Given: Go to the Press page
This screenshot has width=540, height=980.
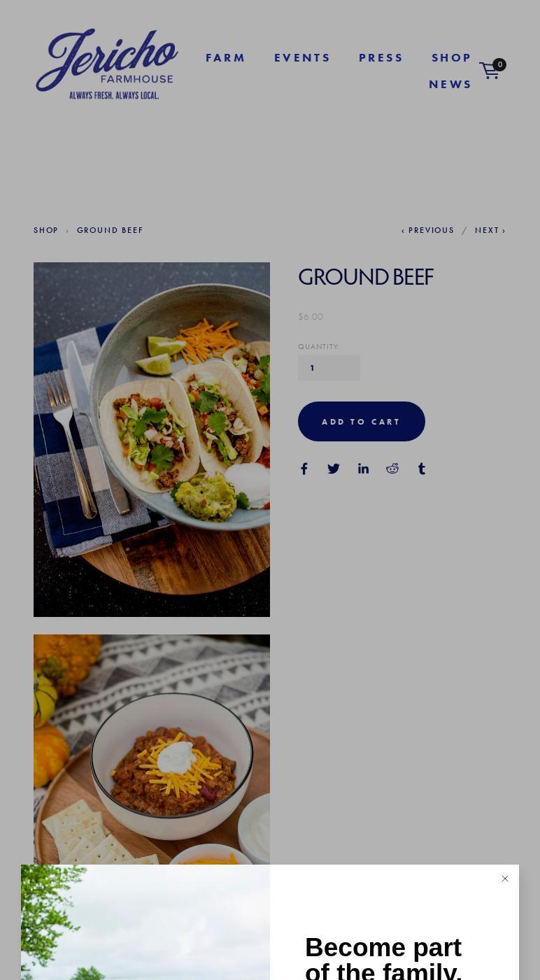Looking at the screenshot, I should (381, 57).
